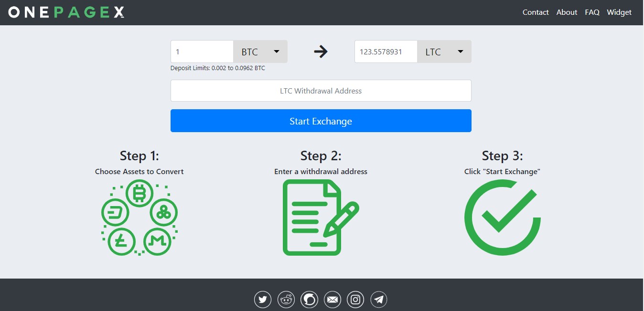The height and width of the screenshot is (311, 644).
Task: Click the 'Step 1:' heading
Action: click(x=139, y=156)
